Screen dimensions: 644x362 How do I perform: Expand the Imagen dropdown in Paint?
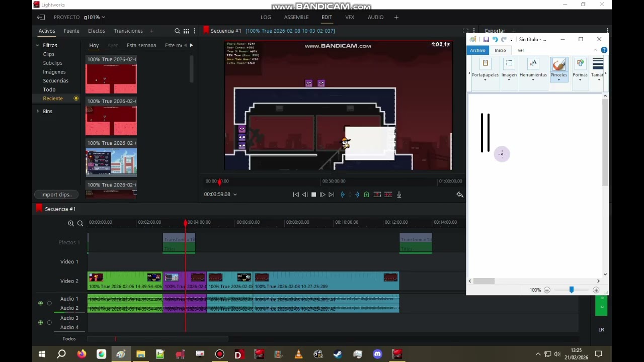point(509,79)
